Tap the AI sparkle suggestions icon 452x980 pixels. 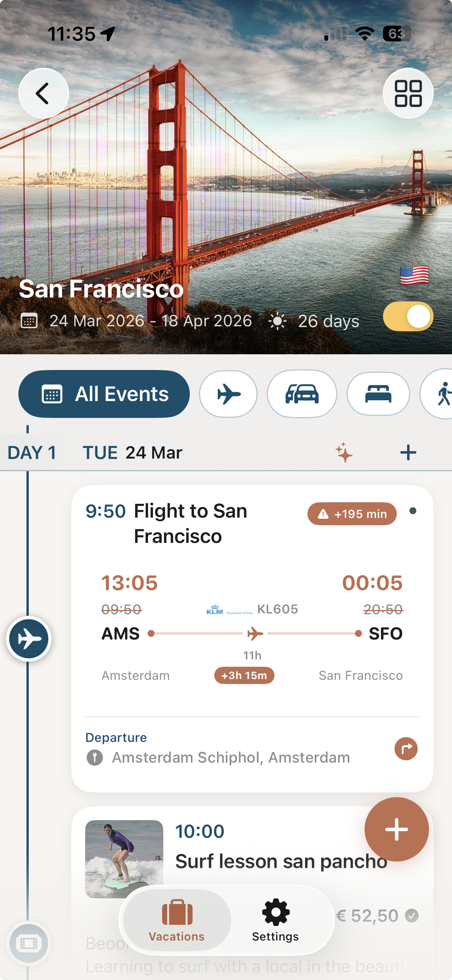(x=344, y=452)
